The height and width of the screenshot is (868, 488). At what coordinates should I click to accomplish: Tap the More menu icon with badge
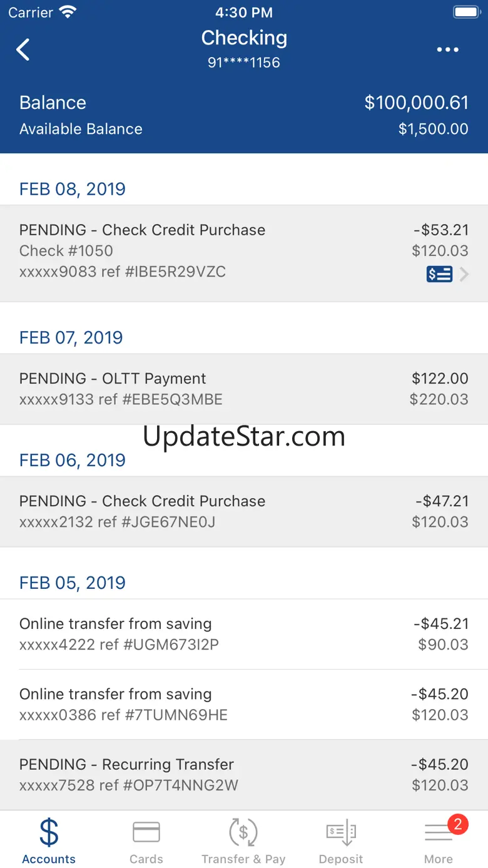coord(439,833)
